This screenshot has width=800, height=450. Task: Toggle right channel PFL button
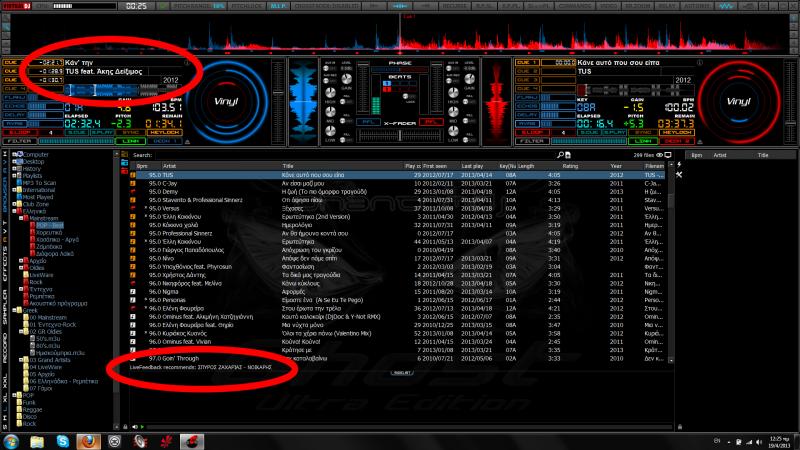pos(431,122)
